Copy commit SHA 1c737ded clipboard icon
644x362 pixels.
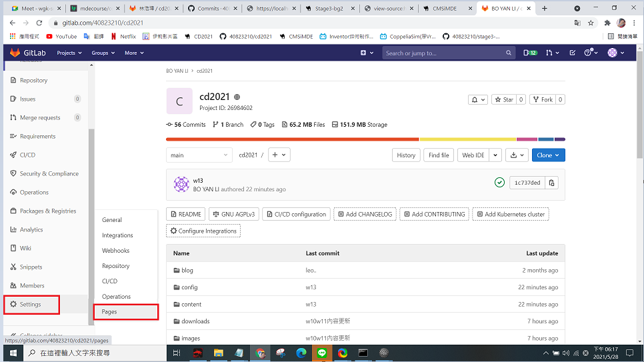click(551, 183)
